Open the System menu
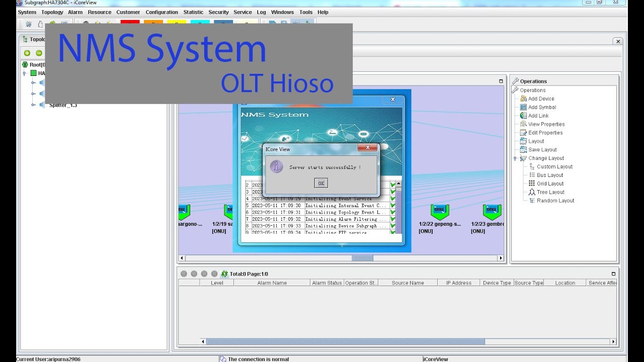644x362 pixels. tap(27, 12)
